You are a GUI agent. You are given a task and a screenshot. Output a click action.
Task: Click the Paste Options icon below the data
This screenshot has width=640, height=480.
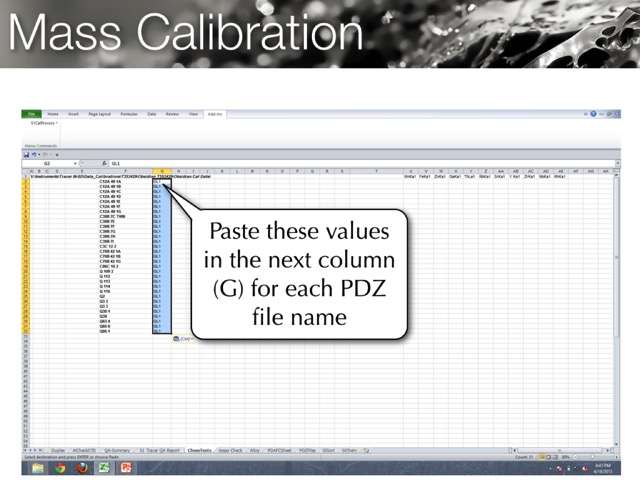(177, 339)
